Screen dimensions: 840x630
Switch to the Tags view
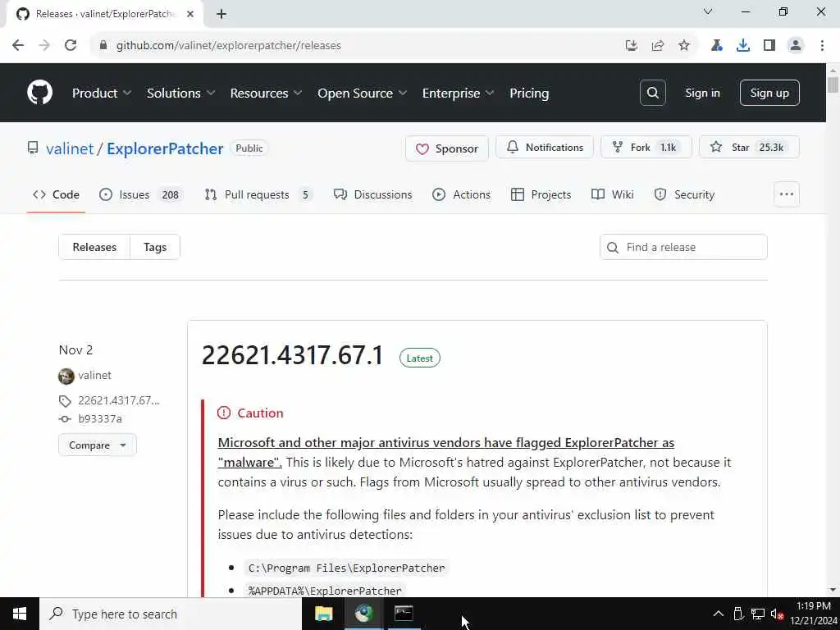coord(155,247)
